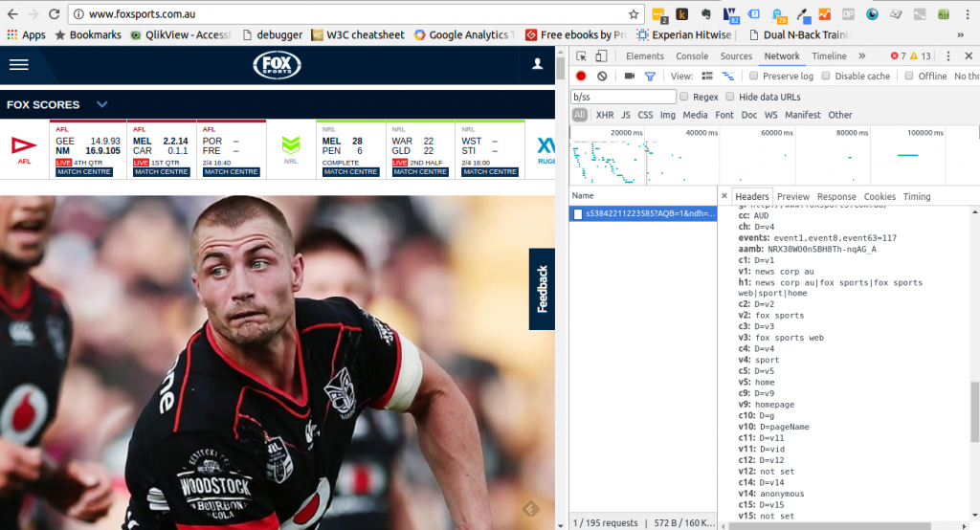Open the Cookies tab of request
This screenshot has height=530, width=980.
(880, 196)
